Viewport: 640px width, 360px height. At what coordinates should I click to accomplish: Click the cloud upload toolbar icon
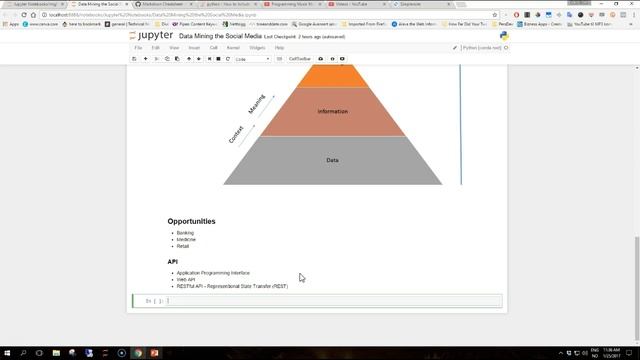coord(321,59)
